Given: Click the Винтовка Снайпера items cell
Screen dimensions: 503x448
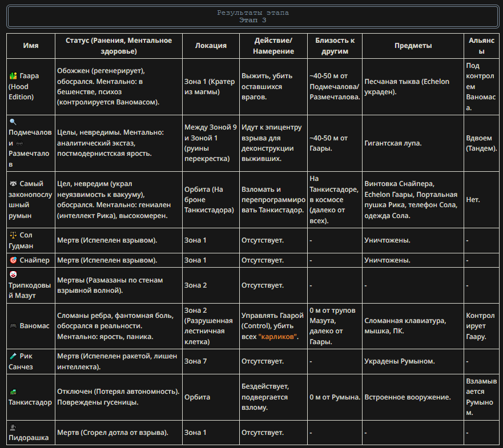Looking at the screenshot, I should click(x=413, y=200).
